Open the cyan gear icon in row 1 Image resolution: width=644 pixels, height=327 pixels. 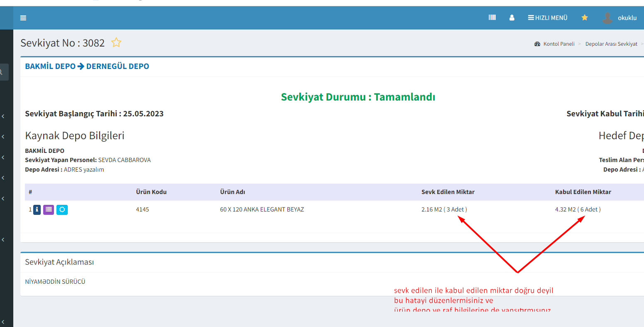62,210
